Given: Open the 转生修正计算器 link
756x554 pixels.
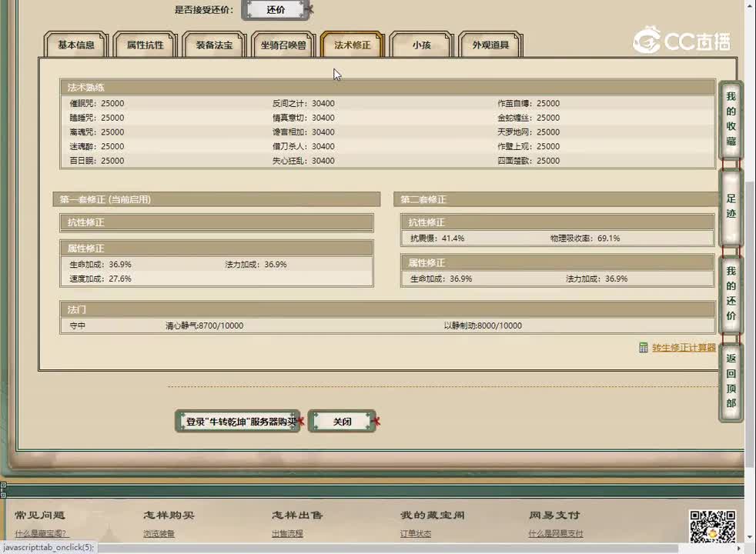Looking at the screenshot, I should [684, 348].
